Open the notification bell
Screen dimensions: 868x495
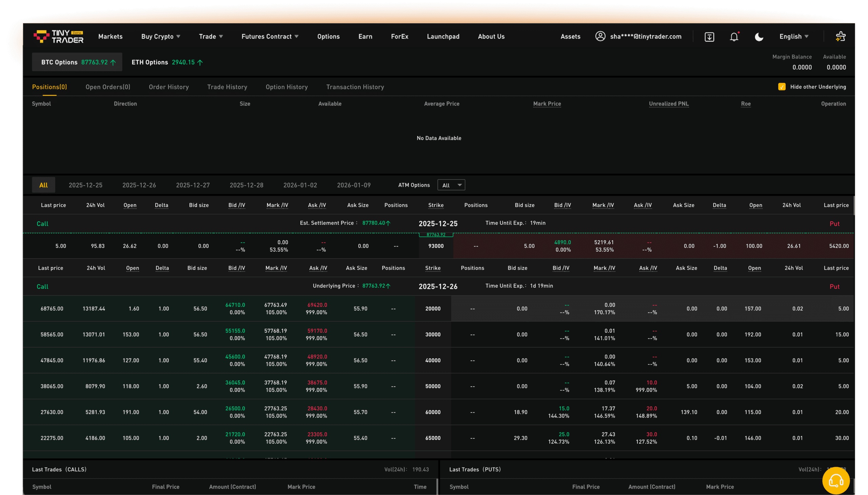(x=734, y=36)
